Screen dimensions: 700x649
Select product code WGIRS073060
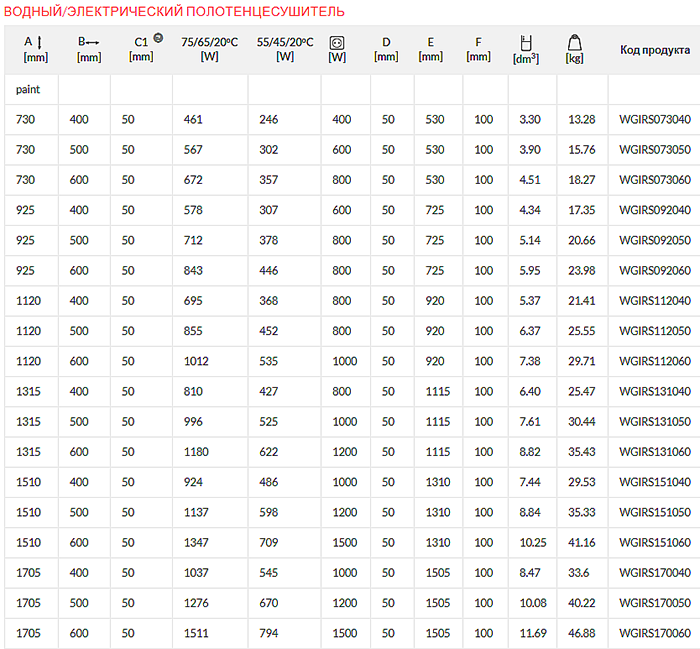[x=655, y=180]
